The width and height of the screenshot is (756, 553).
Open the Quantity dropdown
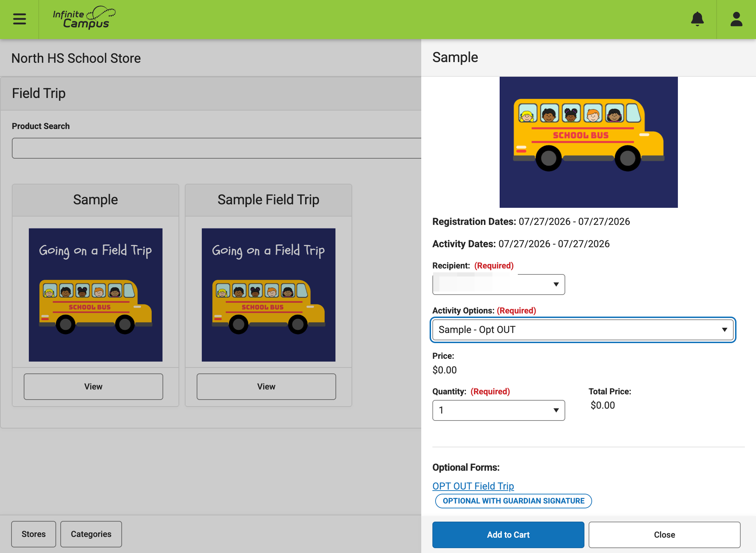(499, 410)
